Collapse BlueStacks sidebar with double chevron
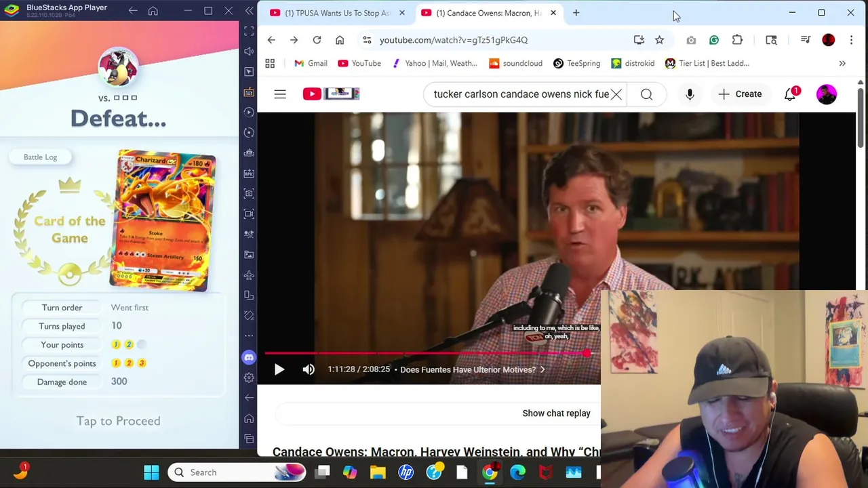The width and height of the screenshot is (868, 488). click(250, 11)
